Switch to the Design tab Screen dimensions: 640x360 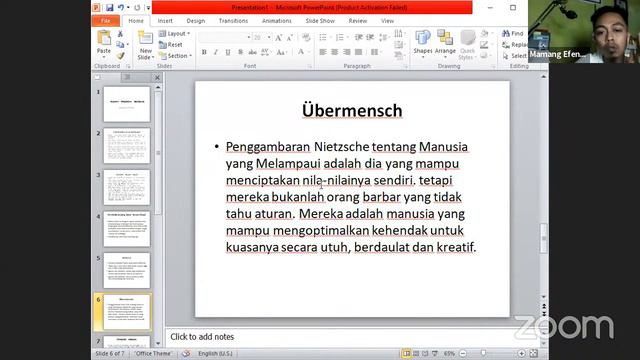point(196,21)
